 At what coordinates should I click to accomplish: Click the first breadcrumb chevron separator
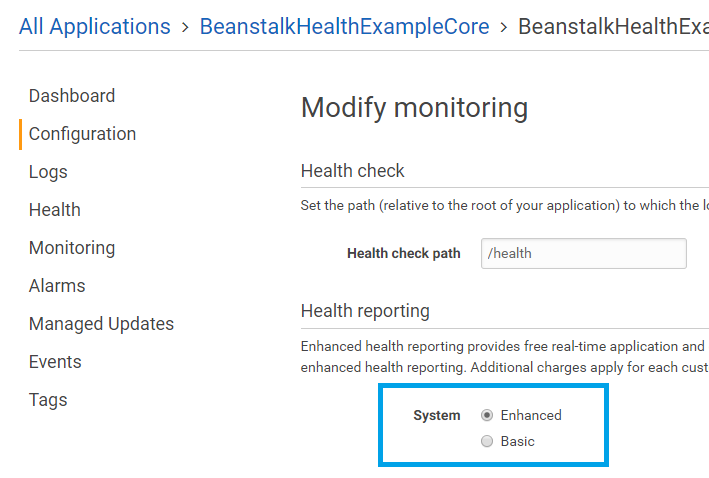pyautogui.click(x=185, y=27)
